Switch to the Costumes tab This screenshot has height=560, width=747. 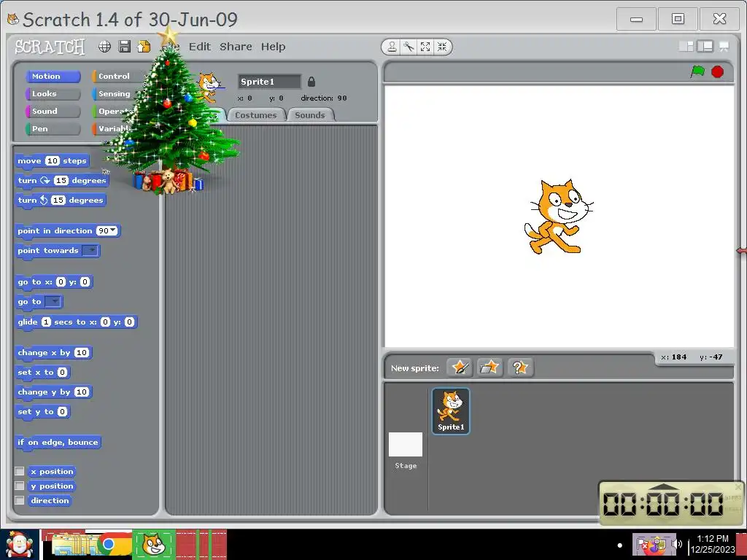tap(256, 115)
